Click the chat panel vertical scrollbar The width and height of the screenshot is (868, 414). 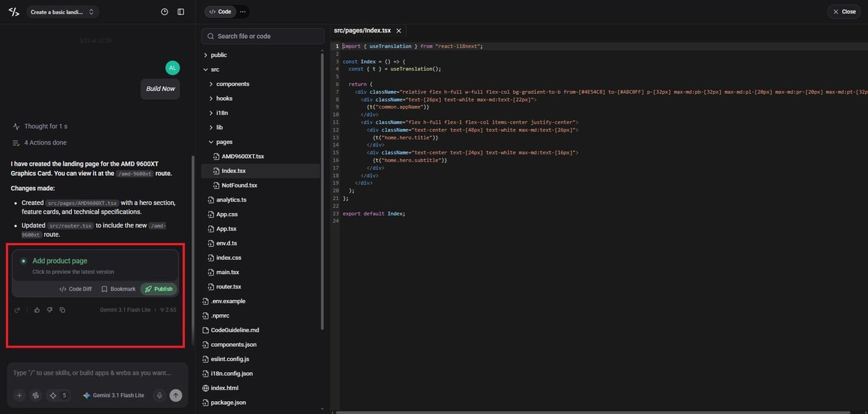(194, 251)
